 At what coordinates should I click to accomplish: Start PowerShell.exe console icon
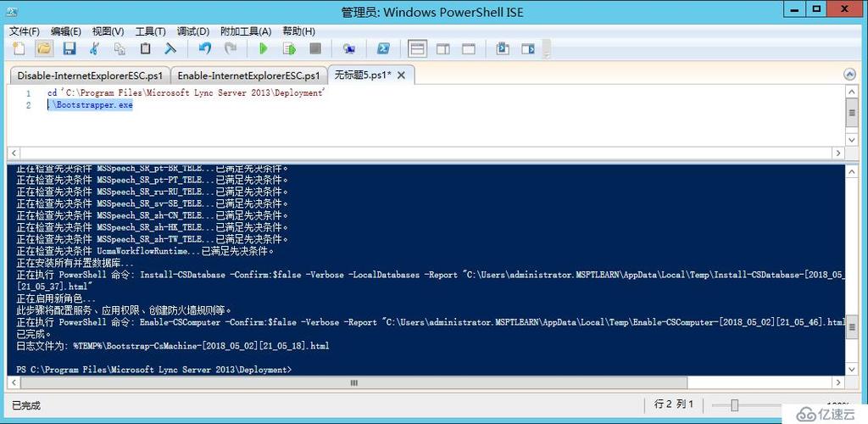click(x=383, y=48)
